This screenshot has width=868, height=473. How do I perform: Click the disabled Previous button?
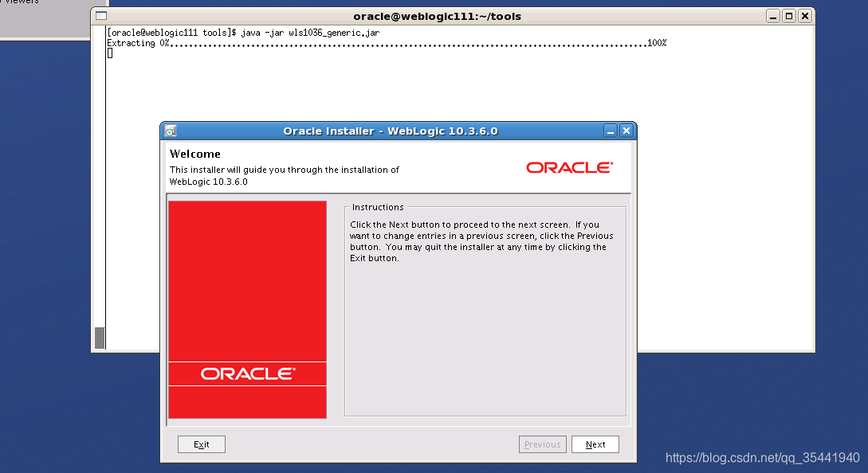click(543, 444)
